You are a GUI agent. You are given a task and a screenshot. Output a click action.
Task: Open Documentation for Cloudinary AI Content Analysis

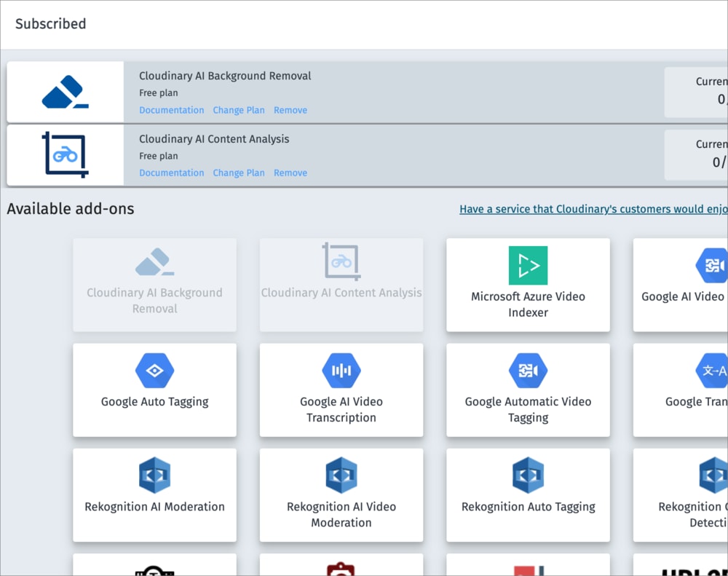[171, 173]
